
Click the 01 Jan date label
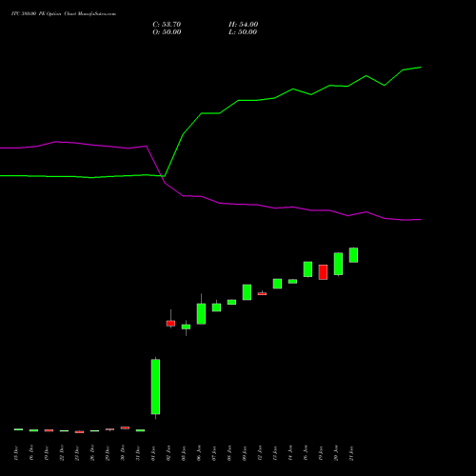[153, 453]
